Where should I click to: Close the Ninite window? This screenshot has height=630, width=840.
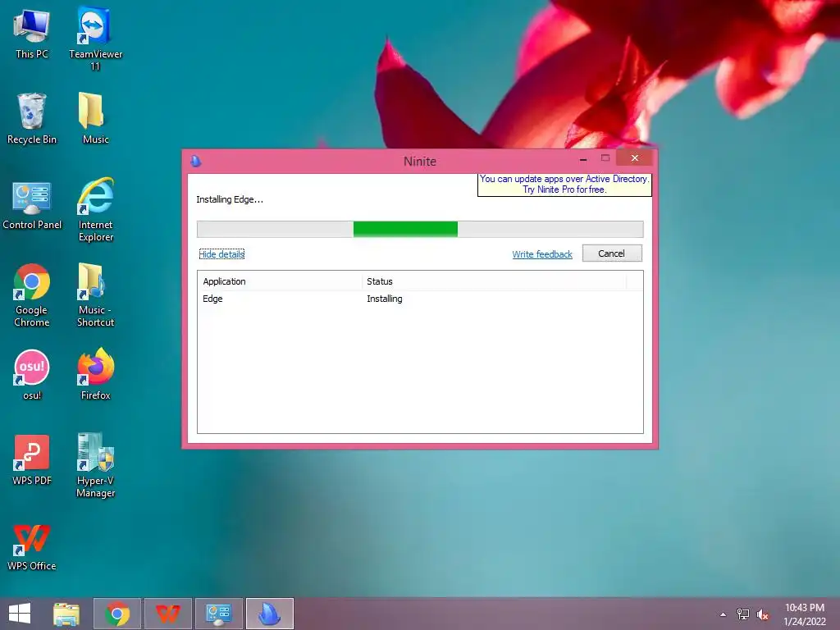[634, 158]
